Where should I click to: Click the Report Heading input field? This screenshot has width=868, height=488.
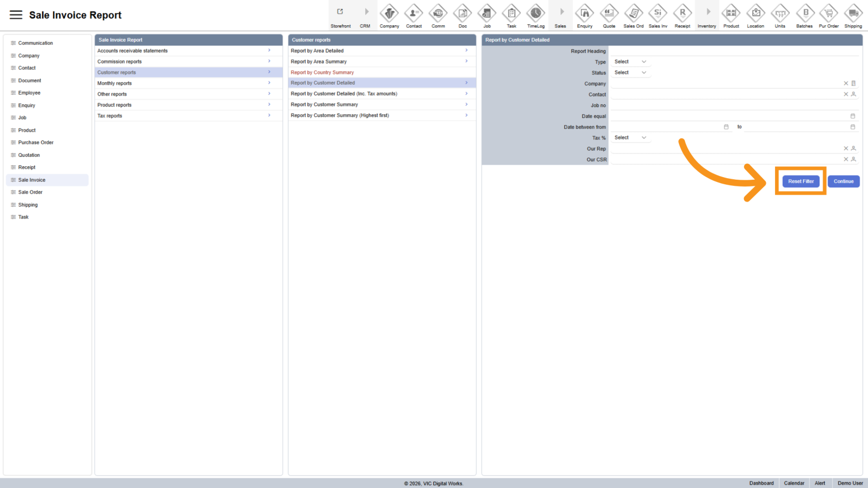[x=734, y=51]
